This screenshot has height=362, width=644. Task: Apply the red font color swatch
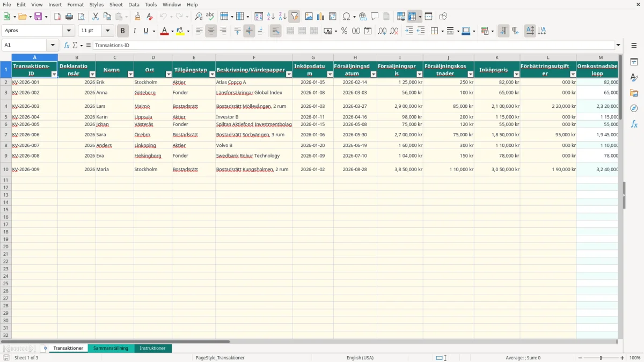(164, 31)
